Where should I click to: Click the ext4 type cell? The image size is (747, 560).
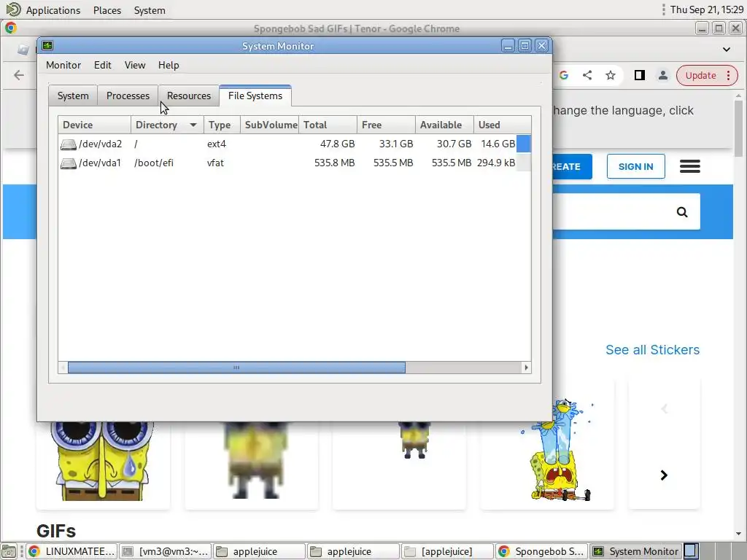[216, 144]
